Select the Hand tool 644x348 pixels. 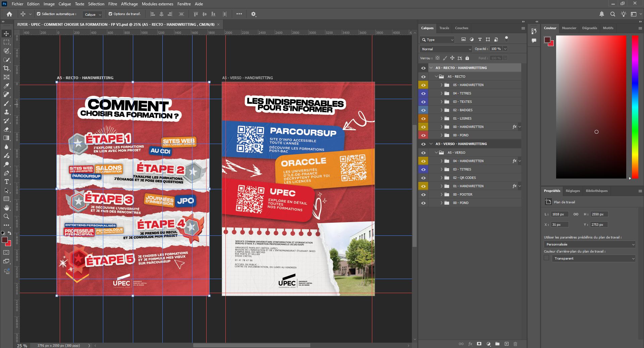(6, 208)
